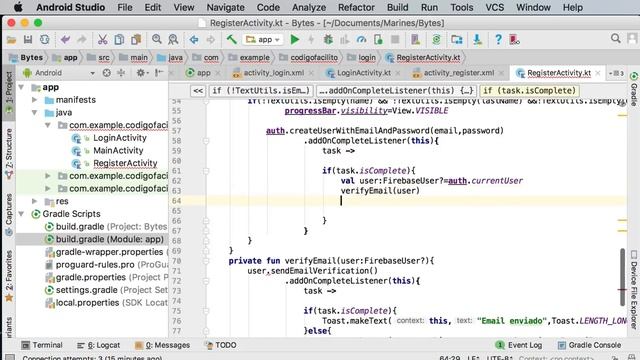Viewport: 640px width, 360px height.
Task: Click the Help question mark icon
Action: click(x=498, y=40)
